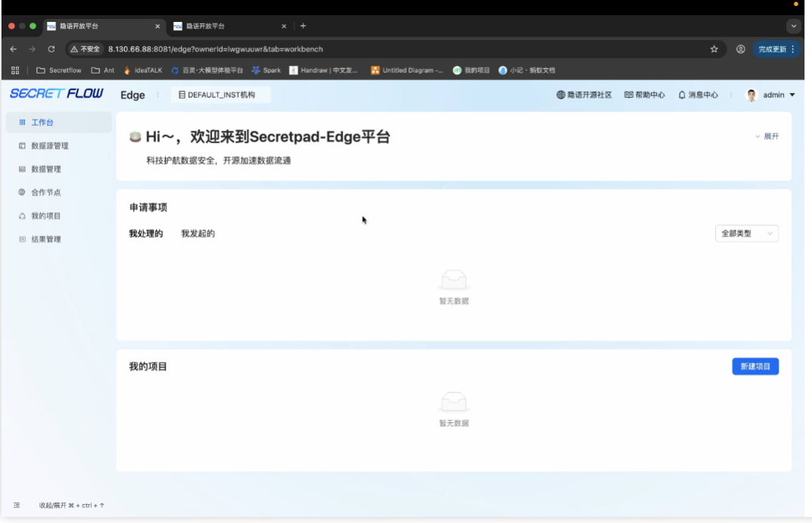Switch to 我处理的 tab
Viewport: 812px width, 523px height.
[146, 233]
